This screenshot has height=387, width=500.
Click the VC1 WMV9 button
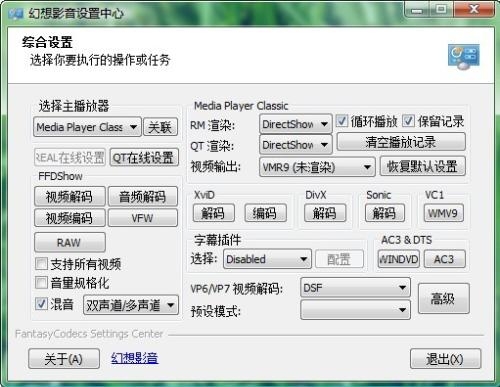pos(443,213)
